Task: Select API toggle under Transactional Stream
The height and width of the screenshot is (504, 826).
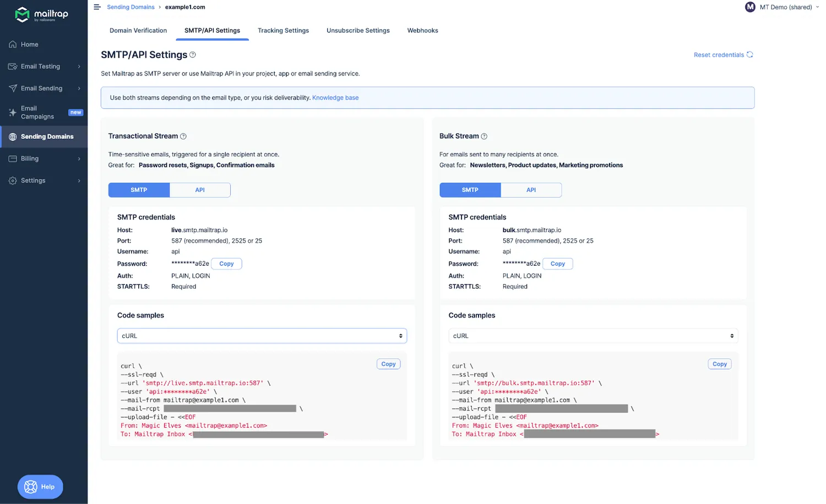Action: (x=200, y=190)
